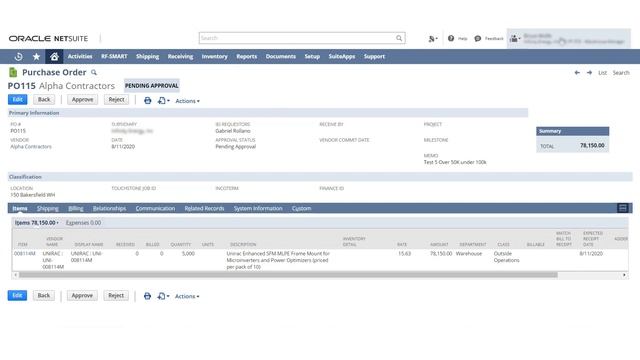Expand the bottom Actions dropdown
The height and width of the screenshot is (360, 640).
(x=187, y=296)
